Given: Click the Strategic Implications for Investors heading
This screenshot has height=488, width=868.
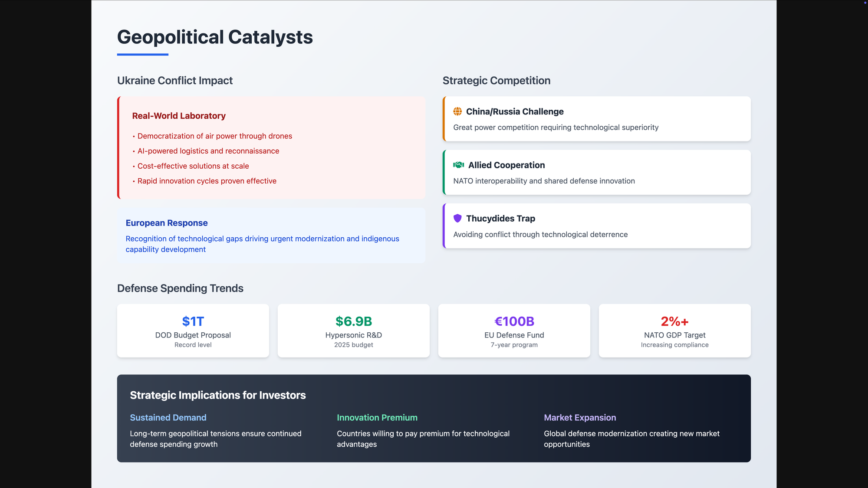Looking at the screenshot, I should pos(217,395).
